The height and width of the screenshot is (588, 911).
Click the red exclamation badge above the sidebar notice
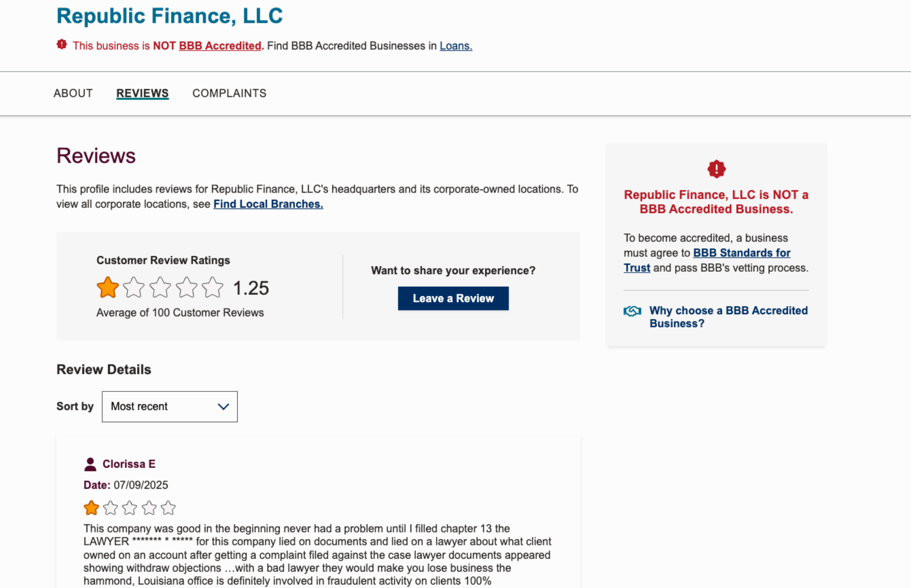pyautogui.click(x=716, y=169)
